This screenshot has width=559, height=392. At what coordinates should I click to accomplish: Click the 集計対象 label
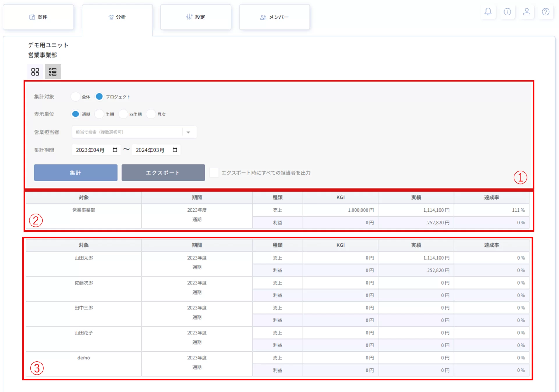(44, 97)
